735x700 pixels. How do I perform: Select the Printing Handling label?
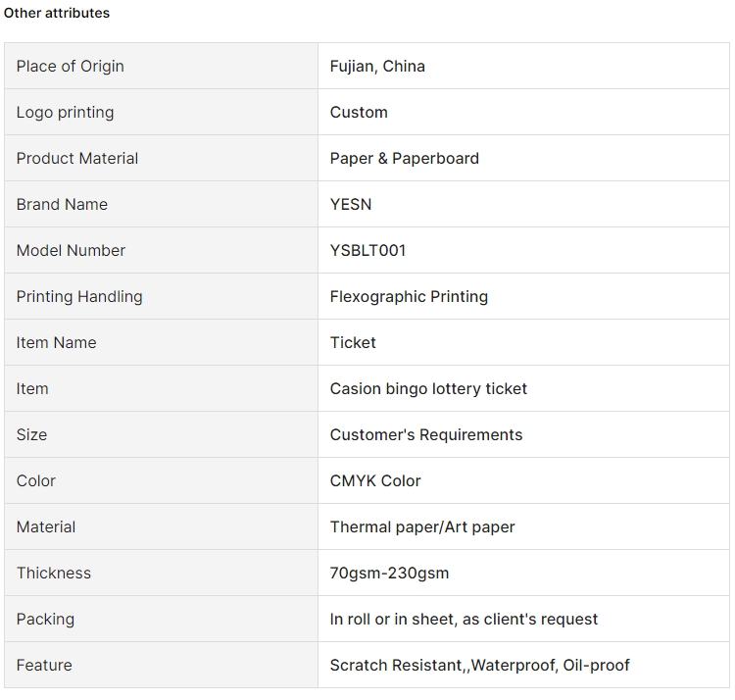point(79,296)
